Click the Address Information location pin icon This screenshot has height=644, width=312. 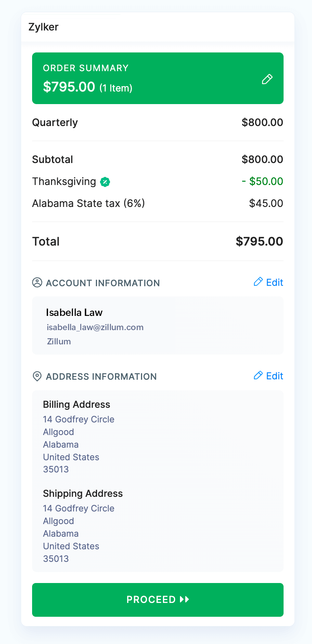(37, 376)
